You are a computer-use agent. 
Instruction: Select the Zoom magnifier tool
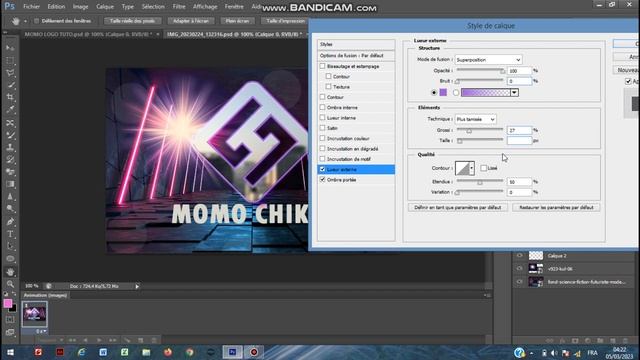pyautogui.click(x=10, y=284)
